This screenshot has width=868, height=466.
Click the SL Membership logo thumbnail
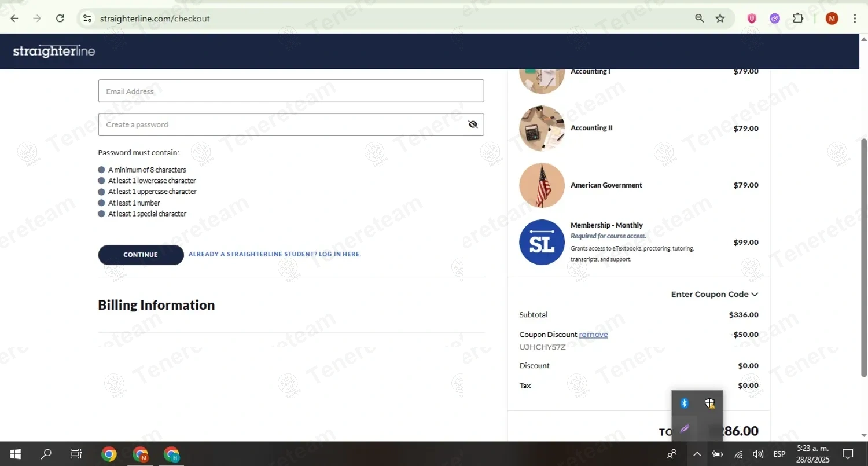(x=542, y=242)
